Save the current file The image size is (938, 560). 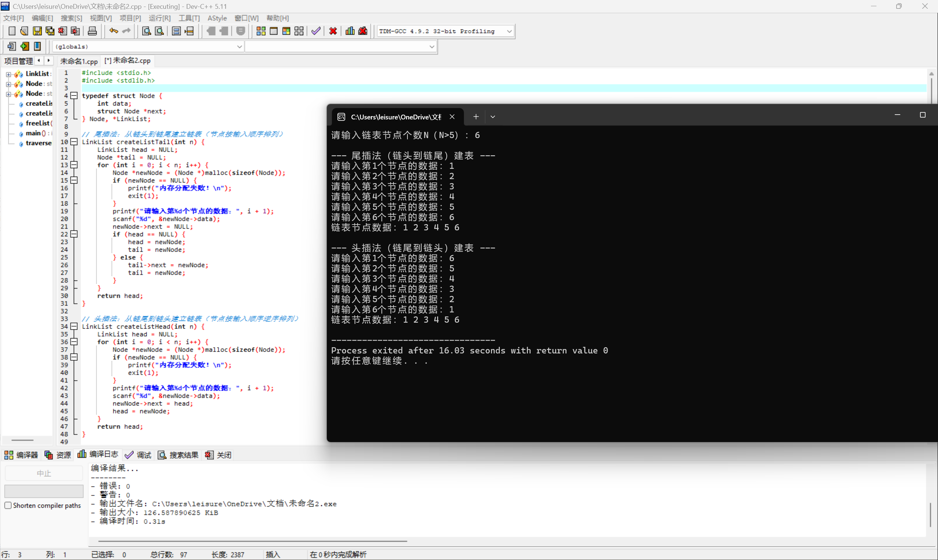click(x=37, y=31)
